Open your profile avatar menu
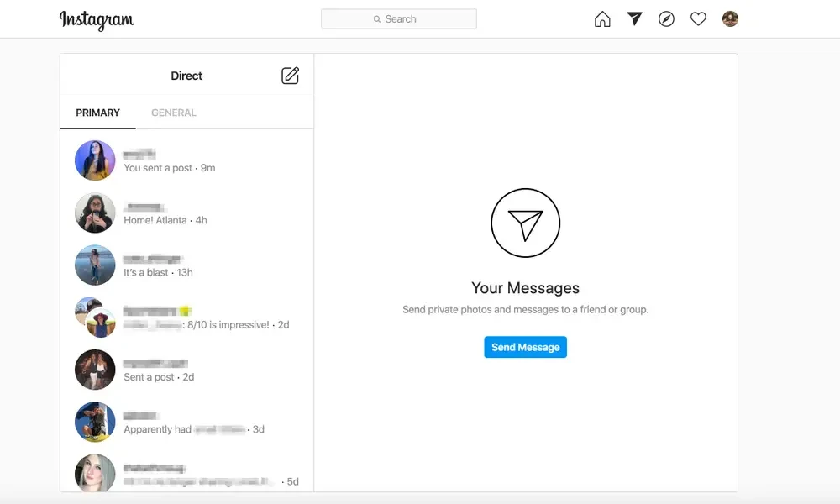 click(x=730, y=18)
